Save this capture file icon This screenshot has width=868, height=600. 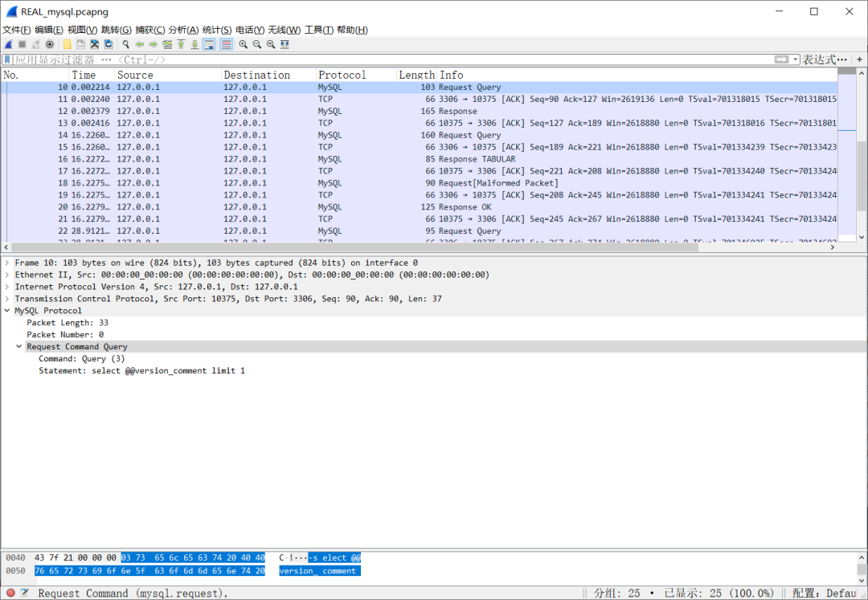[x=81, y=45]
